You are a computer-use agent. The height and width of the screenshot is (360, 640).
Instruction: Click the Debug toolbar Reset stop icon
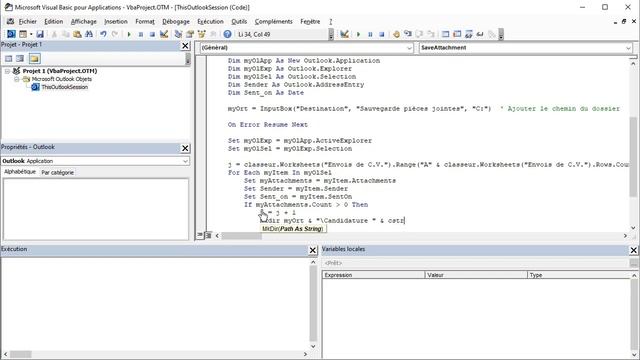click(x=382, y=34)
